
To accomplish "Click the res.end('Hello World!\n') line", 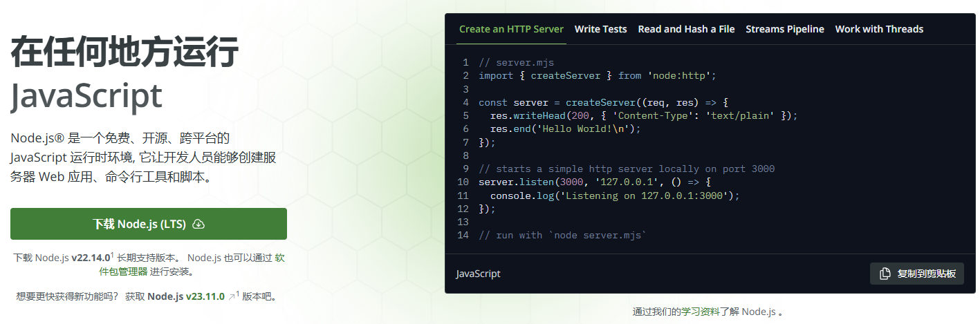I will tap(566, 128).
